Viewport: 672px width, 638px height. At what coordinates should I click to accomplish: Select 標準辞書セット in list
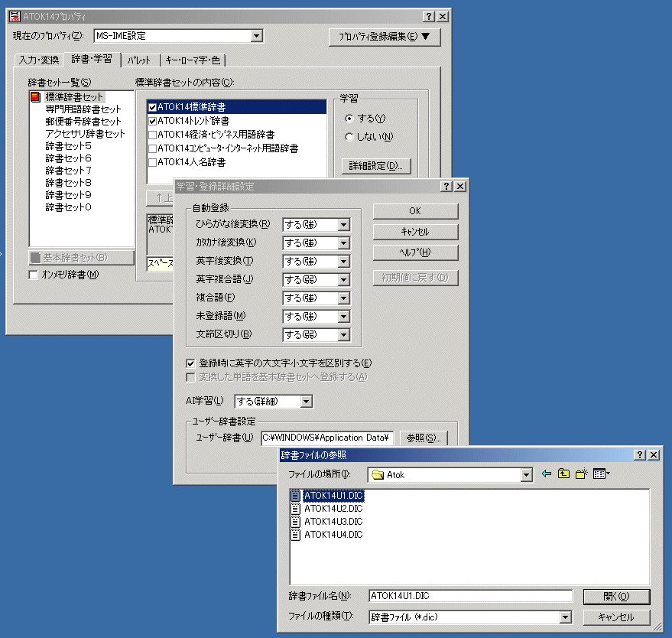[74, 97]
